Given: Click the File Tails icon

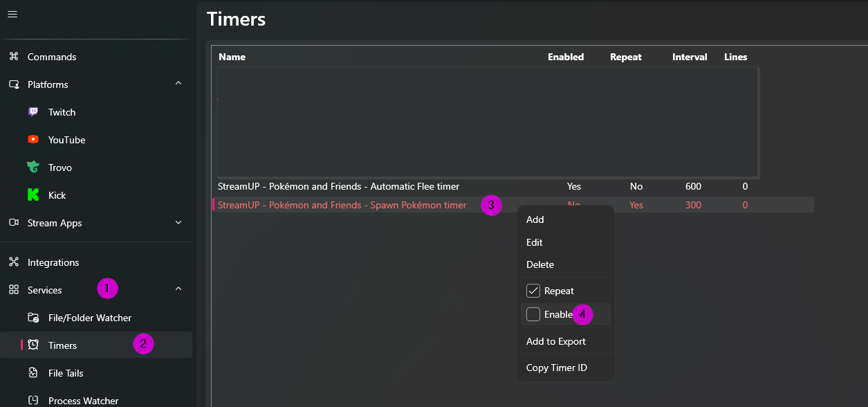Looking at the screenshot, I should 33,373.
